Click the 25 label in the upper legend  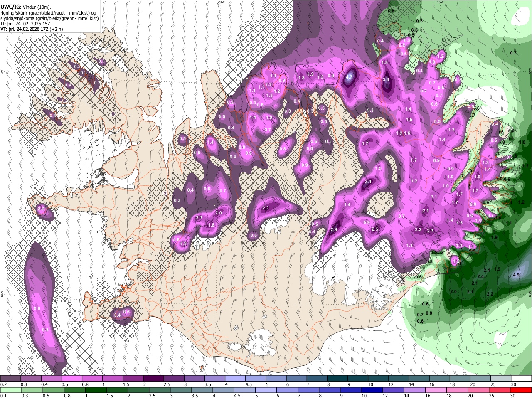pyautogui.click(x=493, y=384)
